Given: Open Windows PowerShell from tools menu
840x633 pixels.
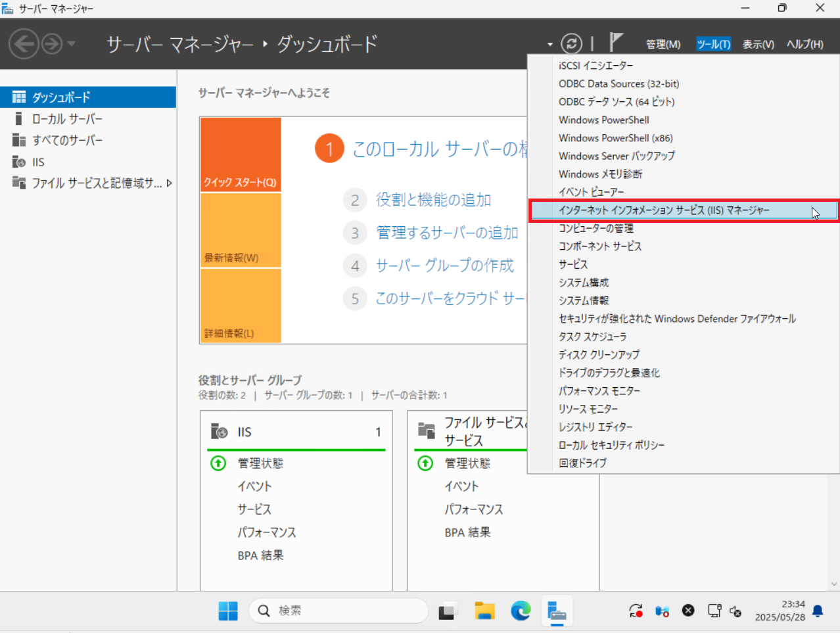Looking at the screenshot, I should [684, 120].
